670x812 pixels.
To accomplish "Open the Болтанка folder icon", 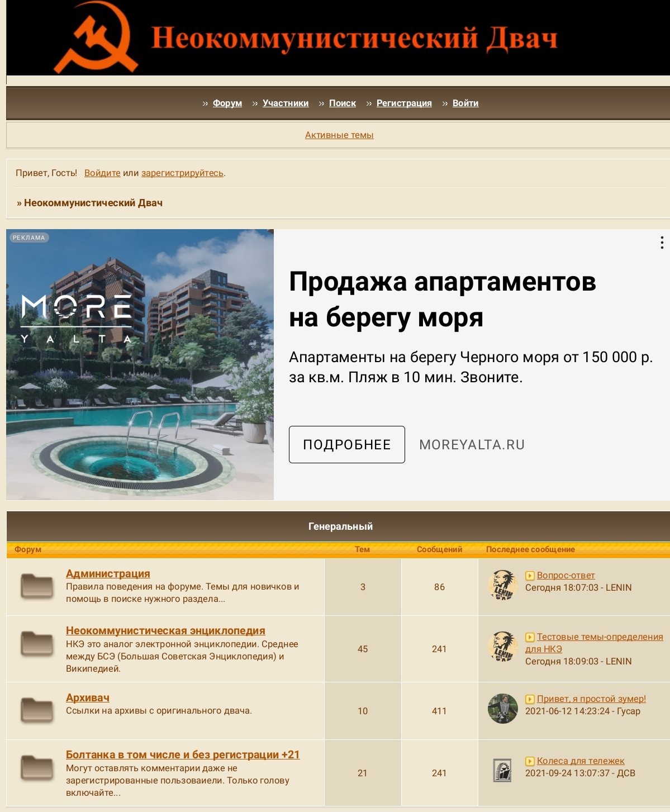I will pyautogui.click(x=37, y=767).
